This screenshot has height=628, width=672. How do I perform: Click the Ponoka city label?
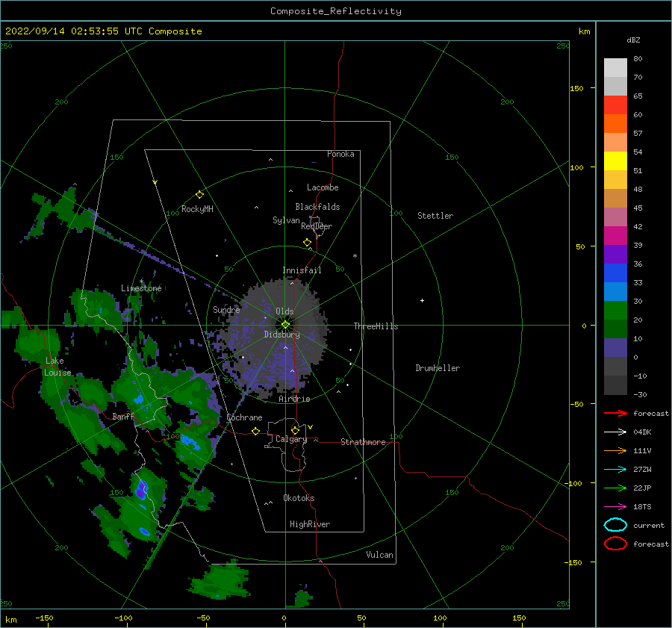340,154
